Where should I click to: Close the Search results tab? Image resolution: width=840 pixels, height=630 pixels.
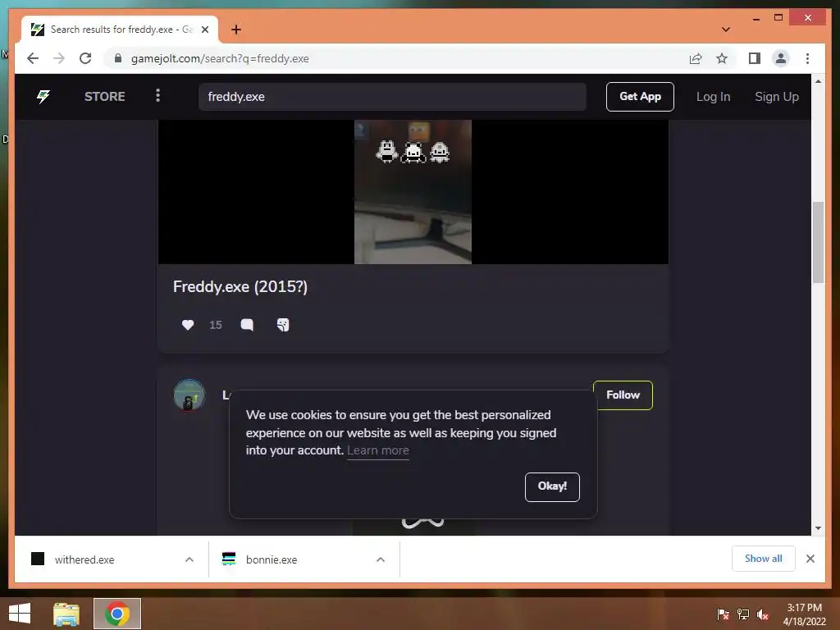click(x=204, y=30)
